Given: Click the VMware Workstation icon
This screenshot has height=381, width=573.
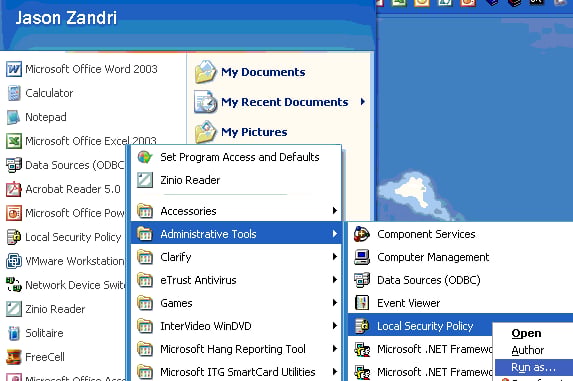Looking at the screenshot, I should tap(14, 261).
